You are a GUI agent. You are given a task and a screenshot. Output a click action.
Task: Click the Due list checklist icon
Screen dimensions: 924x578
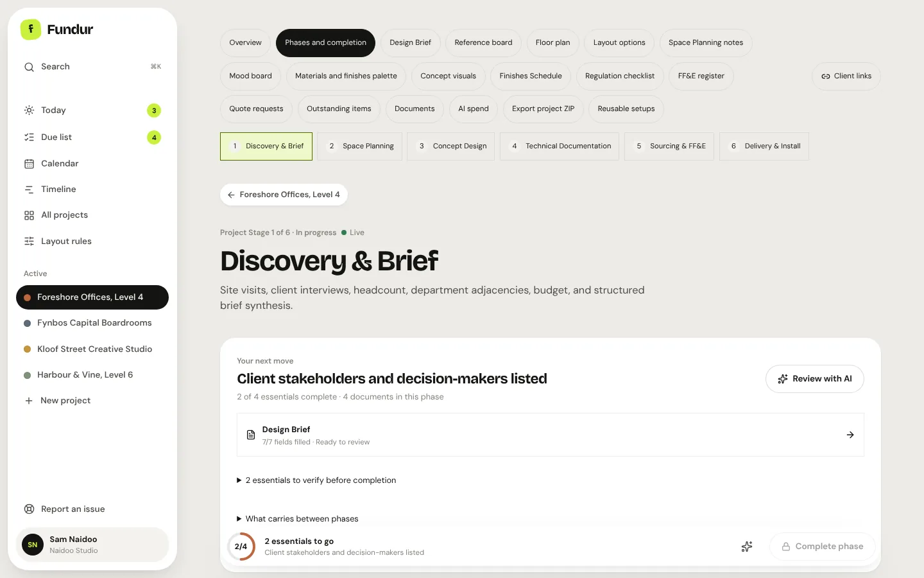coord(29,137)
